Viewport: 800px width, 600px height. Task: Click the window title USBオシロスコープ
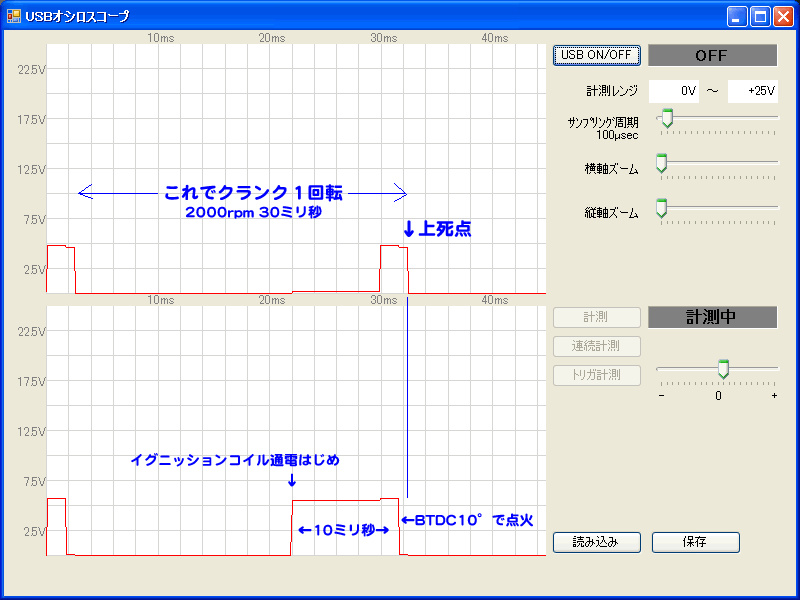click(x=78, y=16)
